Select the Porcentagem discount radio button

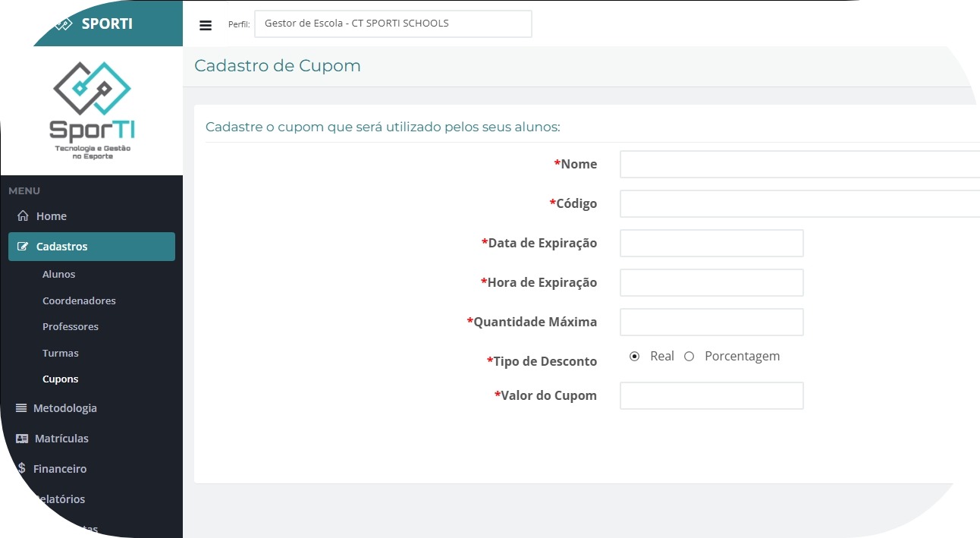coord(689,357)
